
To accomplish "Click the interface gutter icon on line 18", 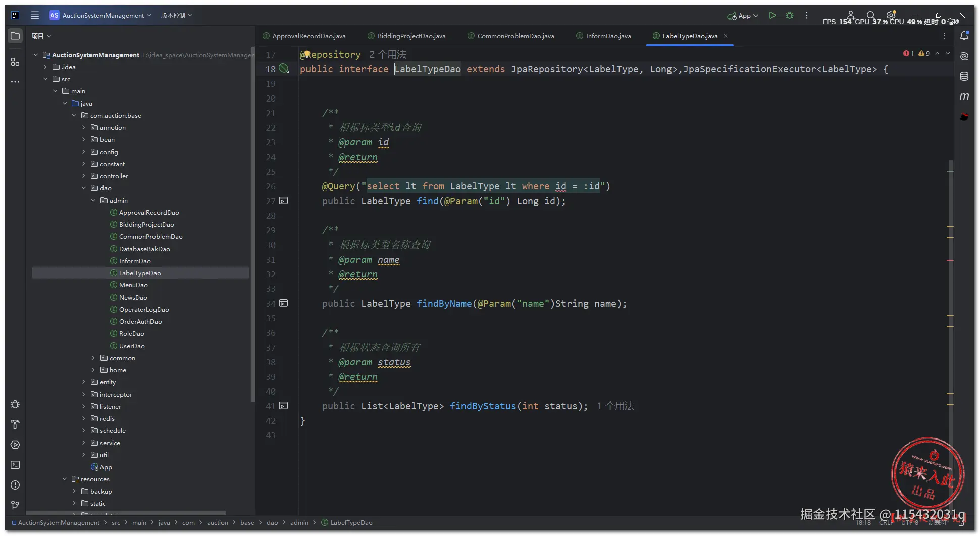I will [x=284, y=69].
